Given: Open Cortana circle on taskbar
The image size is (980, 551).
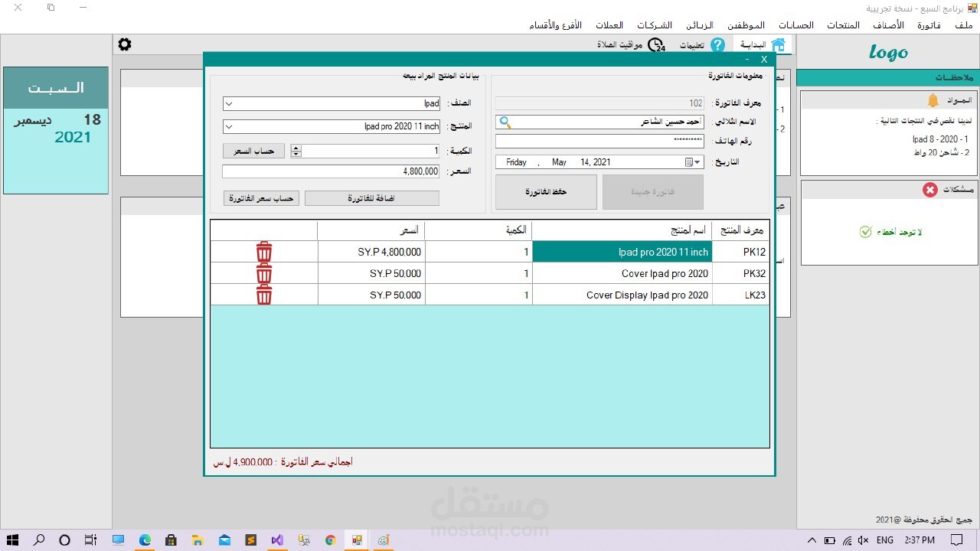Looking at the screenshot, I should pos(64,540).
